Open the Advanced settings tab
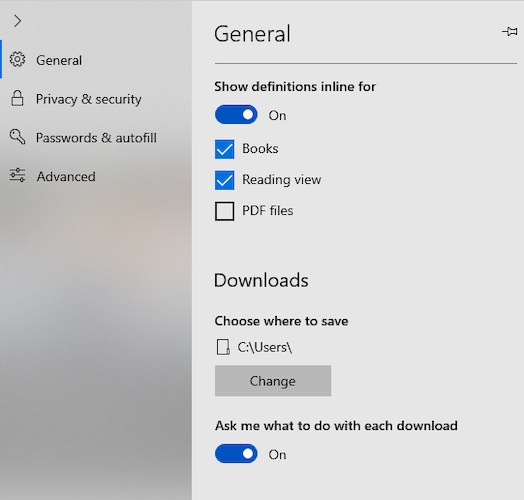The image size is (524, 500). click(x=96, y=176)
